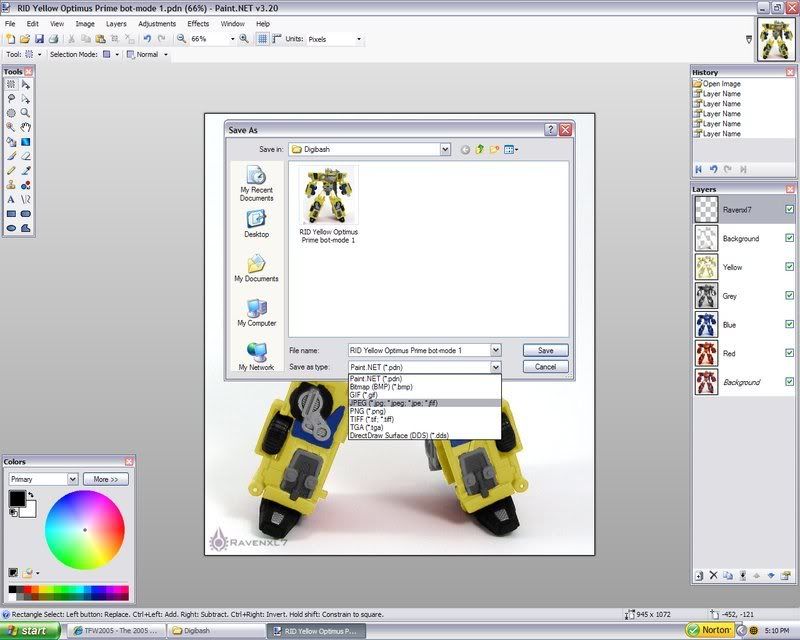The image size is (800, 640).
Task: Toggle visibility of upper Background layer
Action: pyautogui.click(x=789, y=238)
